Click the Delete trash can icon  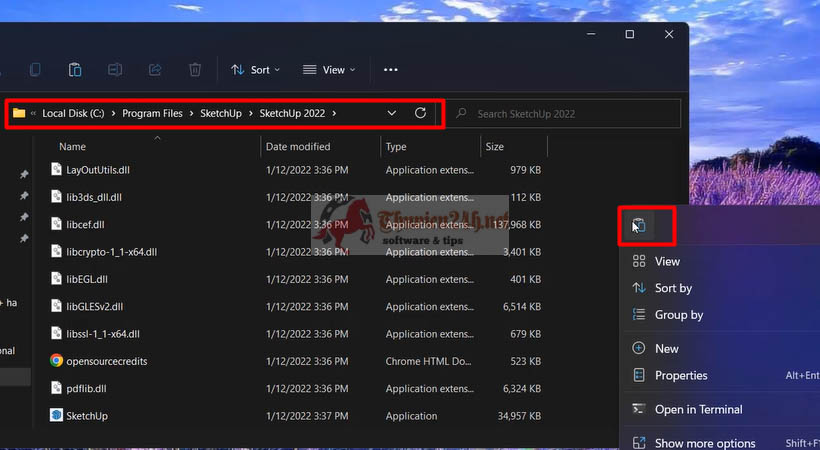click(195, 70)
